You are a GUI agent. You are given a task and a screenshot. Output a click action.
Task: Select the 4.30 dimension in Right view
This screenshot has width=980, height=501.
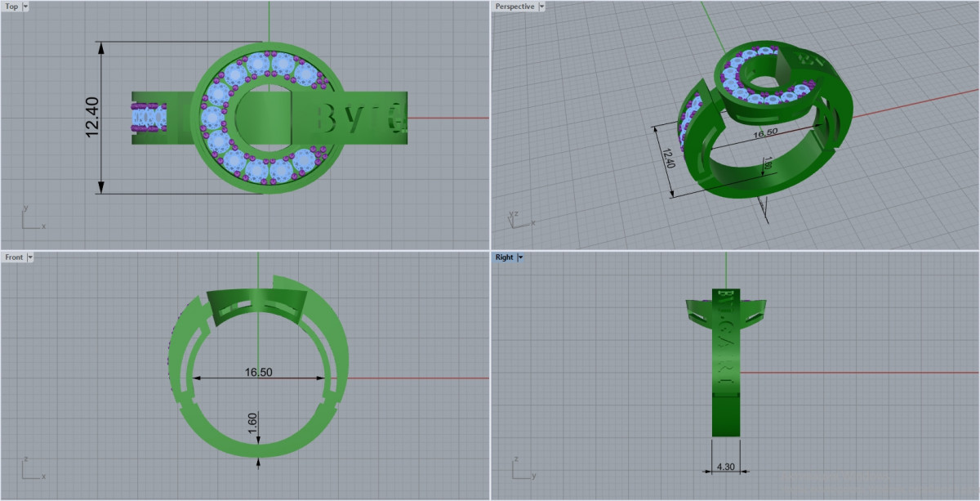(725, 467)
